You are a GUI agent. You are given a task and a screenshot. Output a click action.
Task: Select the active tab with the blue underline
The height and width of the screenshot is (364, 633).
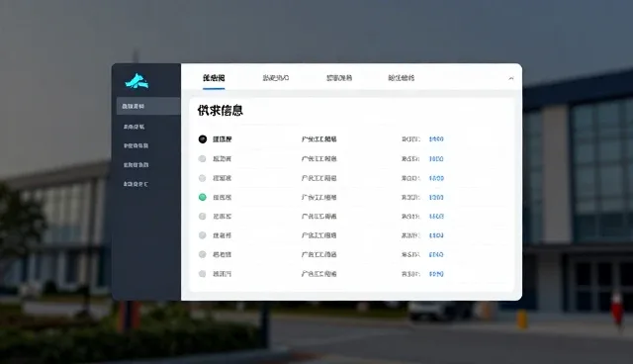pos(214,78)
